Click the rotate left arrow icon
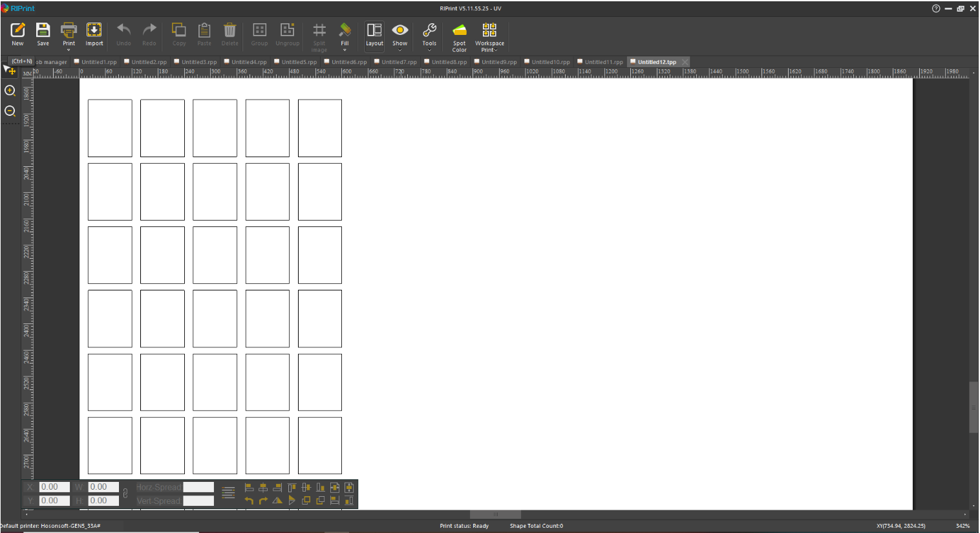Screen dimensions: 980x533 250,501
